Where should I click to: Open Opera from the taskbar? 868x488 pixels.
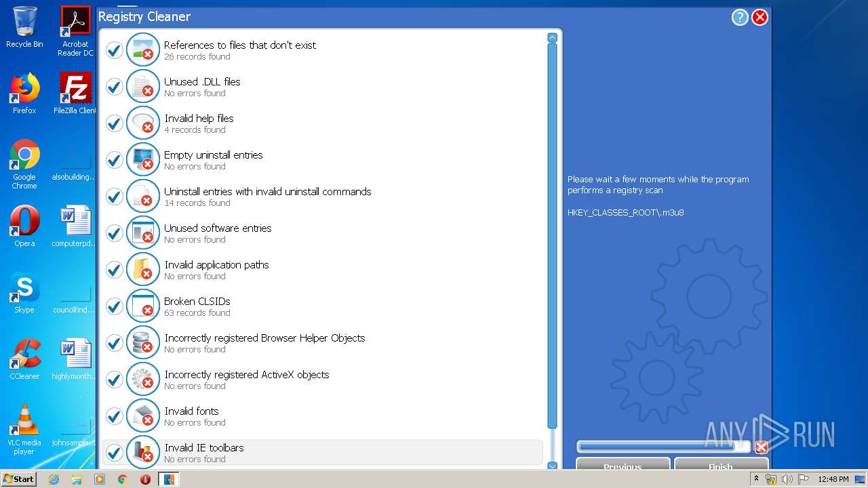(x=145, y=479)
